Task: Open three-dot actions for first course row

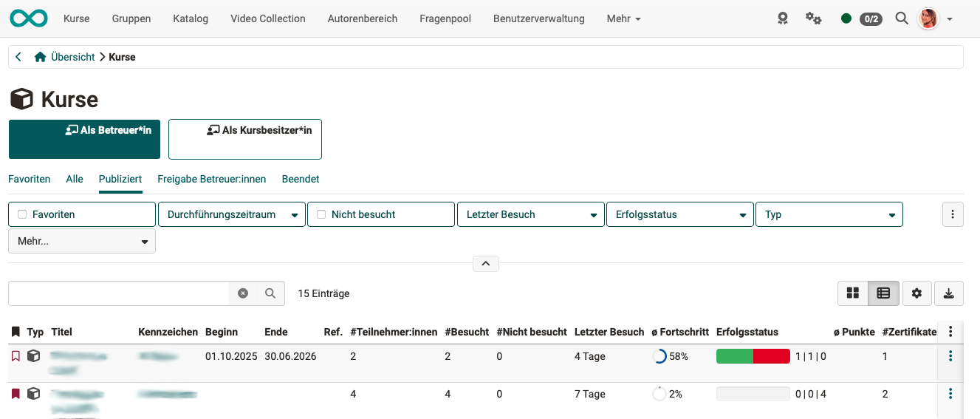Action: tap(950, 356)
